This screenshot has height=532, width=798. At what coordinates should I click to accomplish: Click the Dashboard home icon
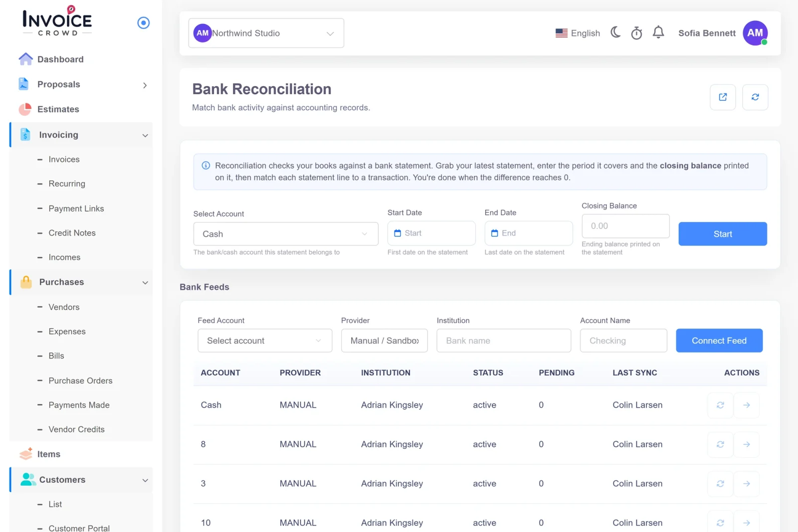point(25,59)
